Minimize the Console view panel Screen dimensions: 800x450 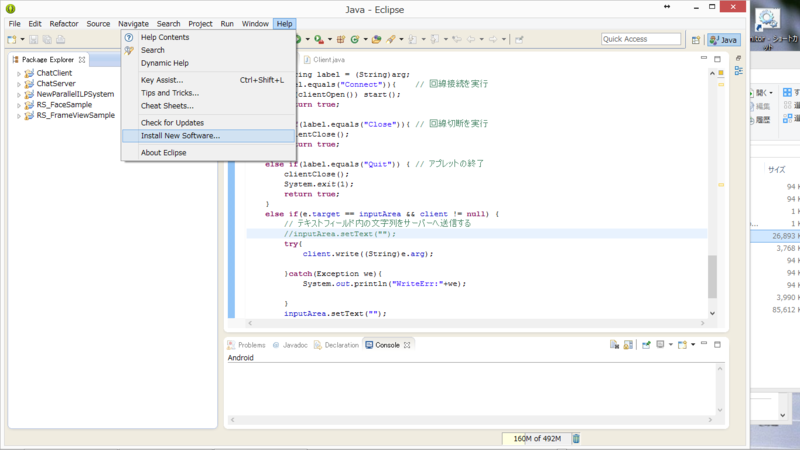tap(704, 343)
